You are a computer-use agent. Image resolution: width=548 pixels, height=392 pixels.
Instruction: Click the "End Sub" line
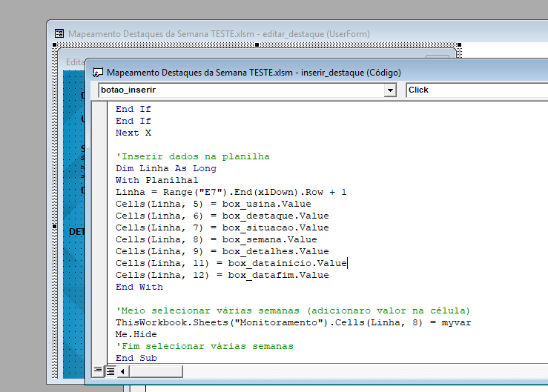pos(136,358)
